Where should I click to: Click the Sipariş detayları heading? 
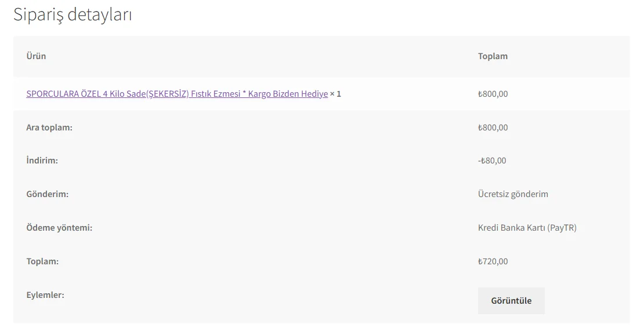click(73, 14)
